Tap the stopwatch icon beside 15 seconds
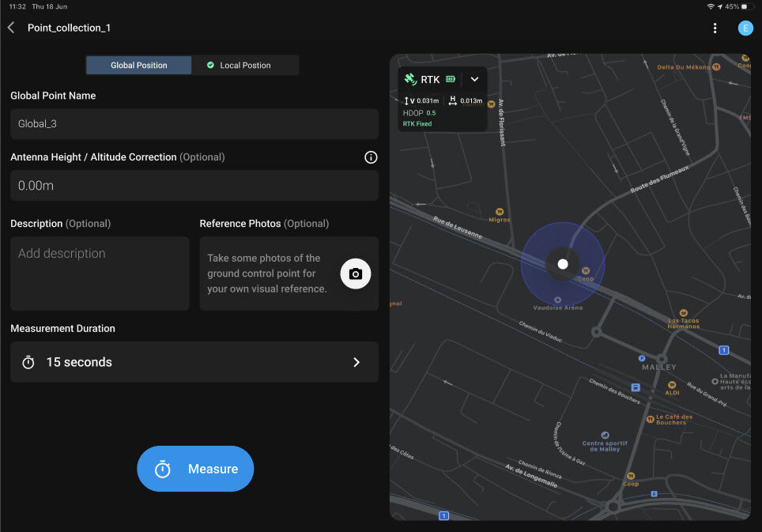The width and height of the screenshot is (762, 532). click(x=28, y=361)
